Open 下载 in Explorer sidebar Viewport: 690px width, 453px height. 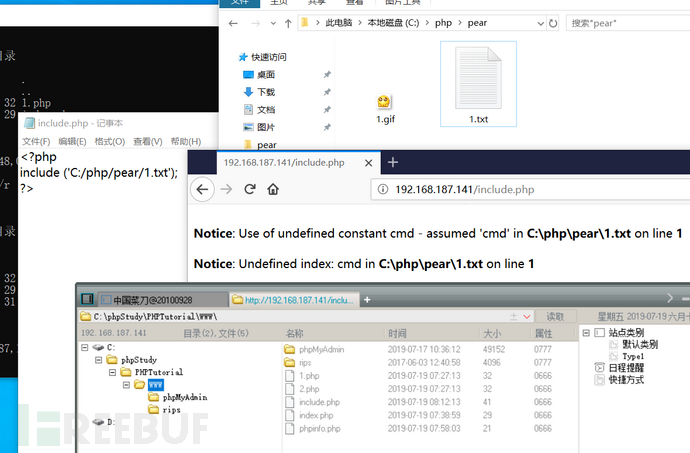tap(260, 92)
